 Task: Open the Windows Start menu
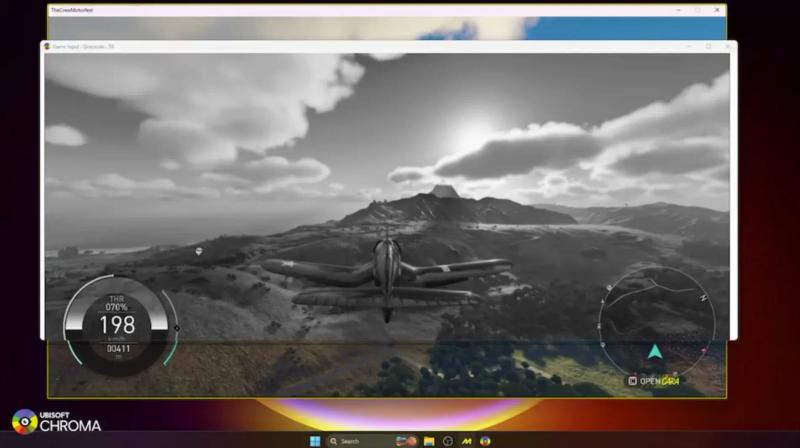pos(315,441)
